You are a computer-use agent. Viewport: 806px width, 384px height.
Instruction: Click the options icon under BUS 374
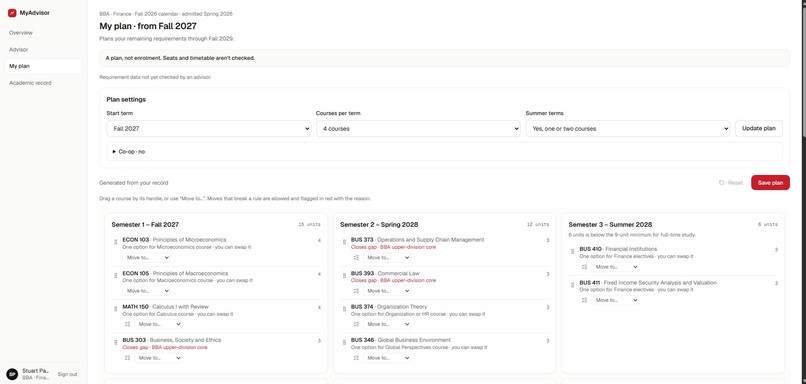[x=356, y=324]
